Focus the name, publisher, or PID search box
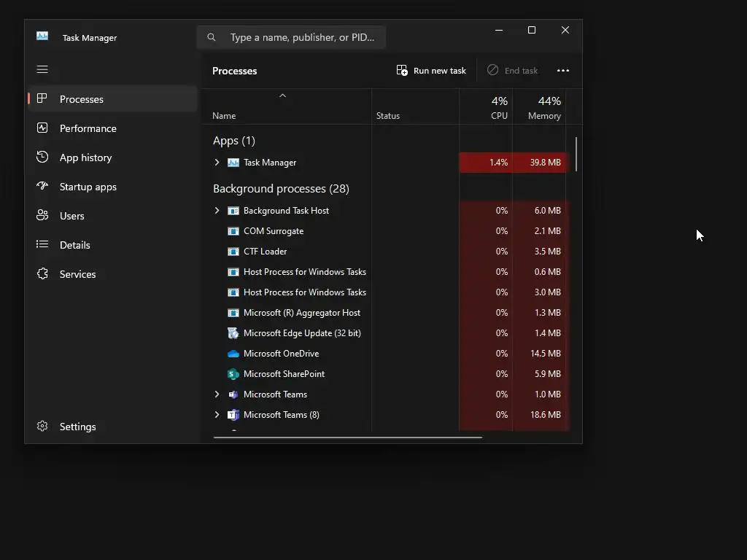 (291, 37)
